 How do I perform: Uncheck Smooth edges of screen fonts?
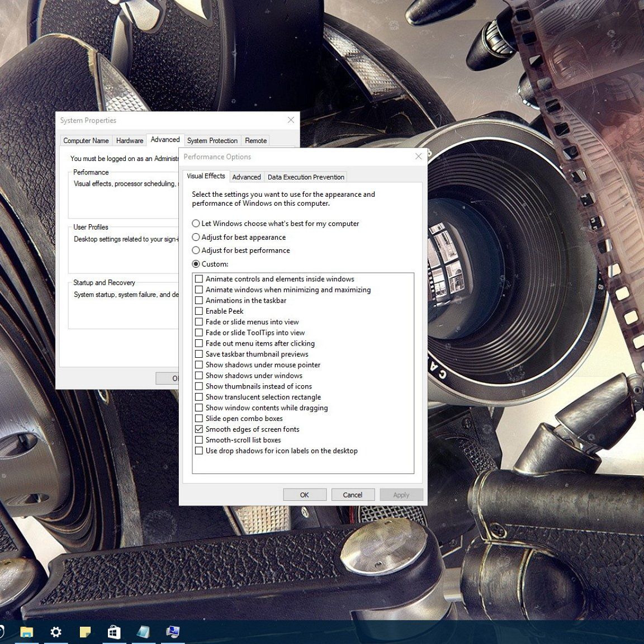coord(198,429)
